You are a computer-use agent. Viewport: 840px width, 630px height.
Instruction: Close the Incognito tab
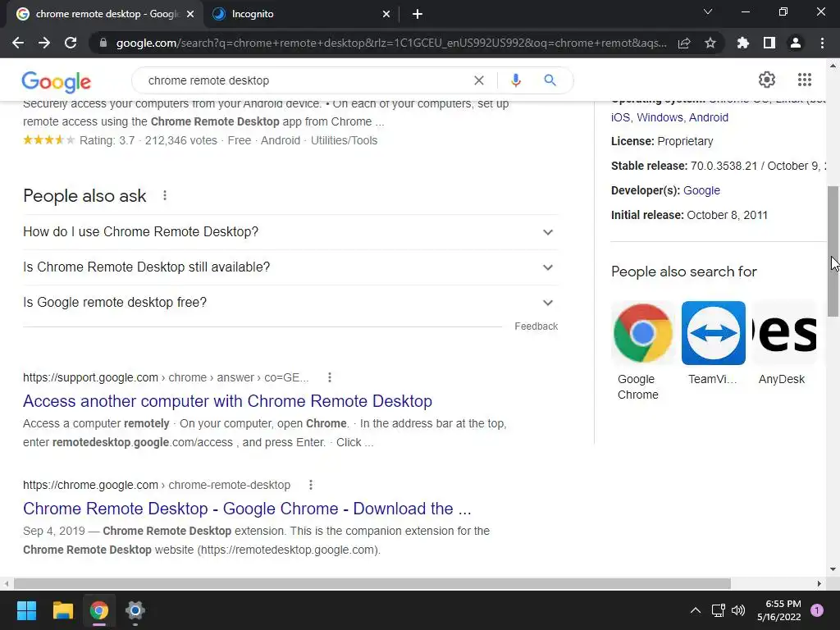click(x=386, y=14)
